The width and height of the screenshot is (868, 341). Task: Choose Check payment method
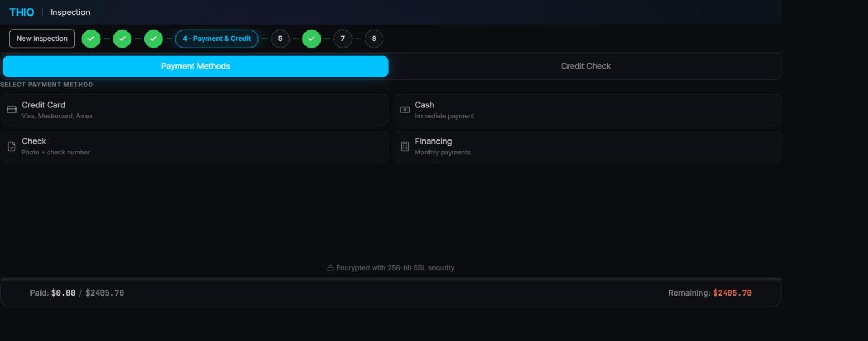(x=194, y=146)
